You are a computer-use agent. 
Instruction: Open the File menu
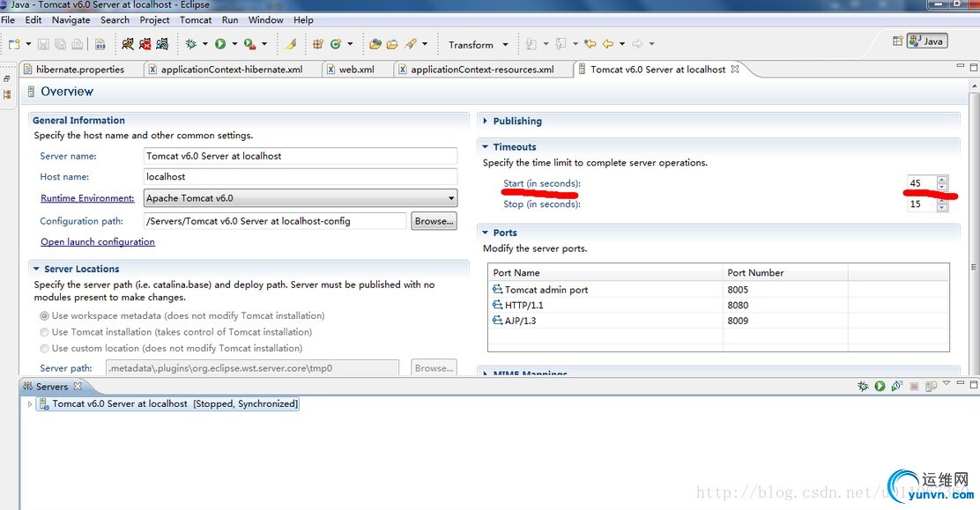[8, 20]
